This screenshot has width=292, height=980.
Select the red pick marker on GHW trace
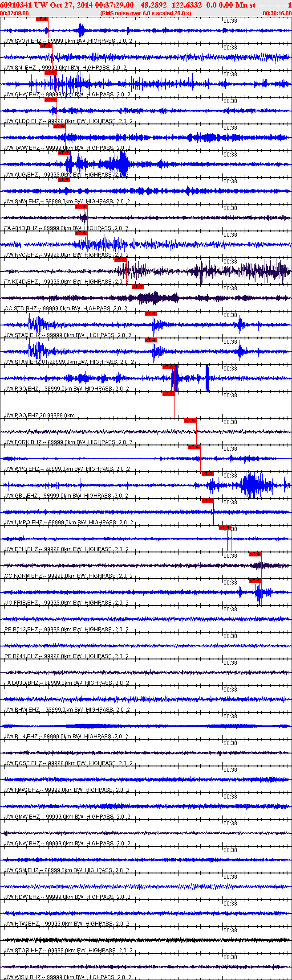[51, 73]
